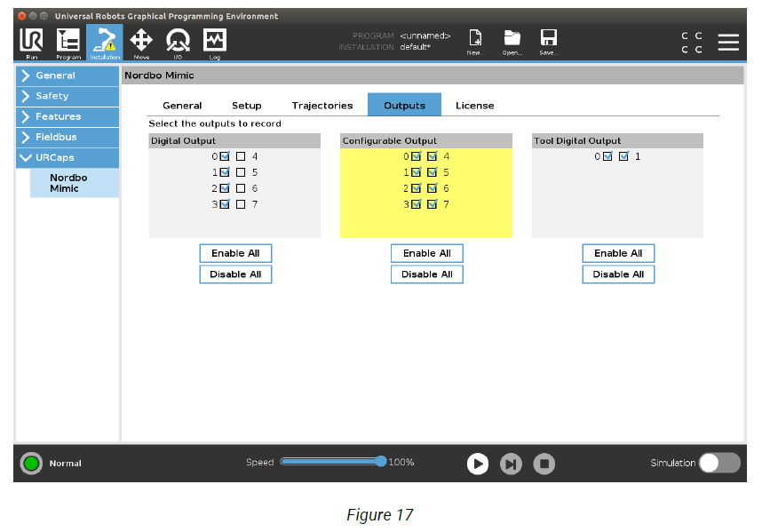
Task: Expand the Safety sidebar section
Action: (x=67, y=96)
